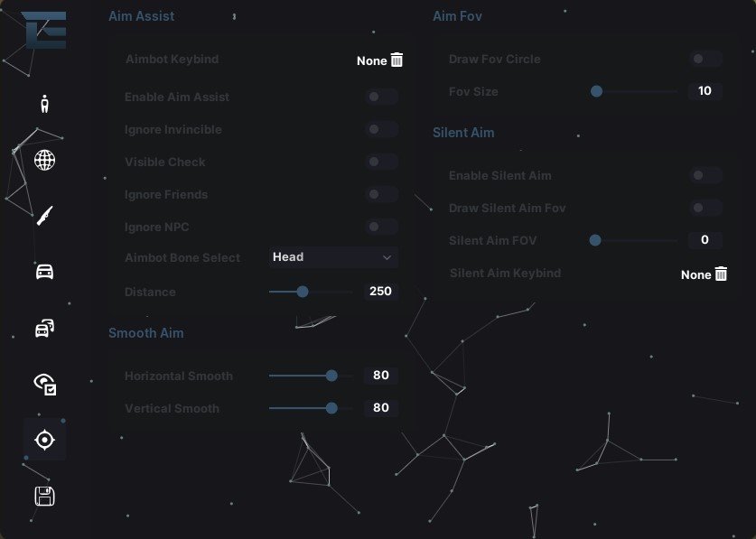The image size is (756, 539).
Task: Clear Silent Aim Keybind with the trash icon
Action: click(721, 274)
